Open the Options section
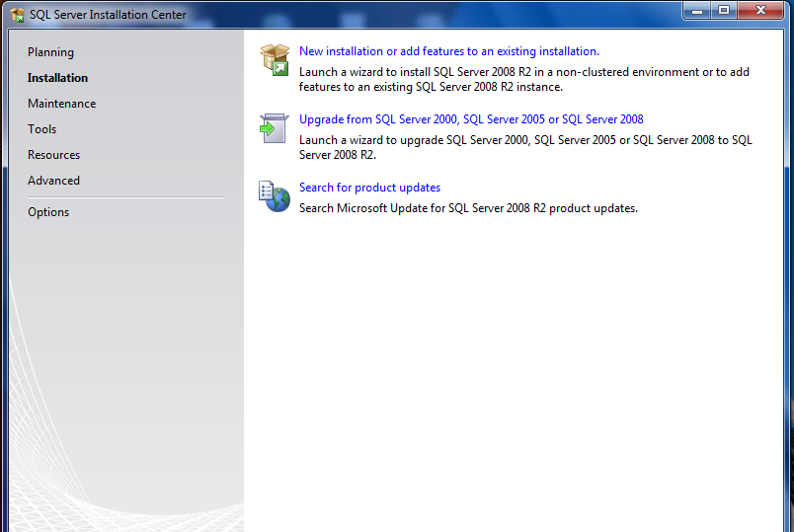The height and width of the screenshot is (532, 794). (x=48, y=212)
